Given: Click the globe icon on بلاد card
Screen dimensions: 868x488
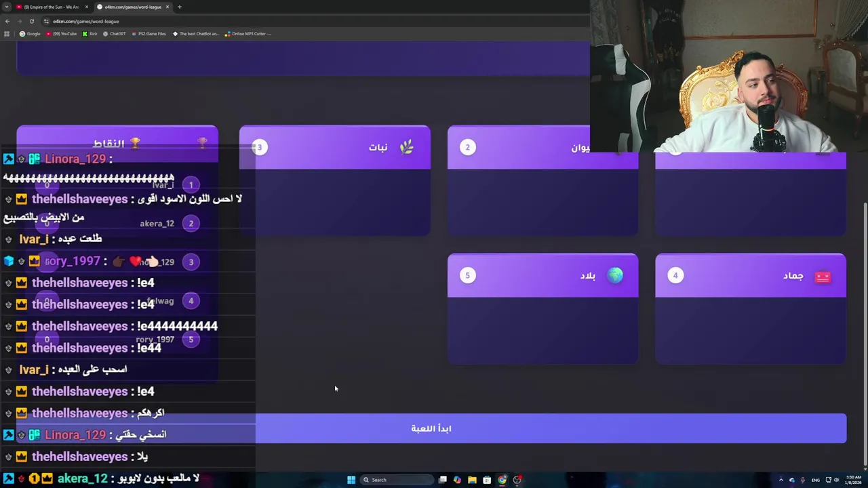Looking at the screenshot, I should point(615,275).
